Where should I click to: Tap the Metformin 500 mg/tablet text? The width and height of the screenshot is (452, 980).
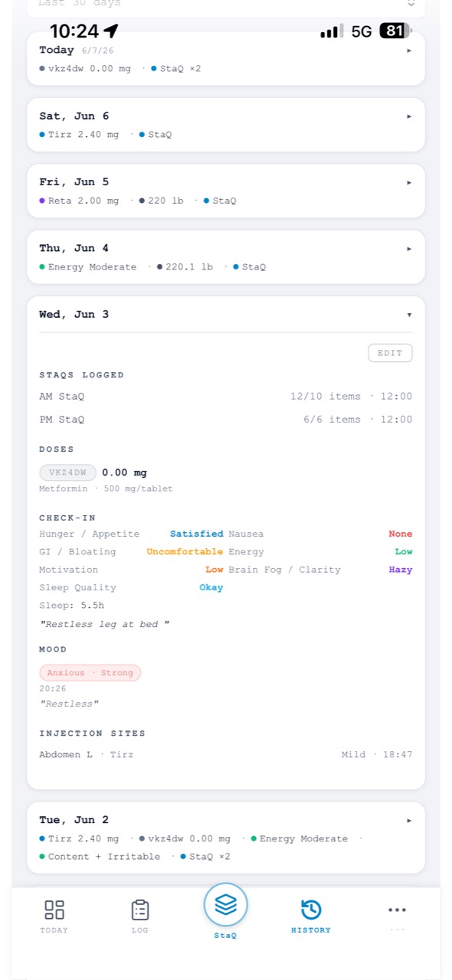[106, 488]
